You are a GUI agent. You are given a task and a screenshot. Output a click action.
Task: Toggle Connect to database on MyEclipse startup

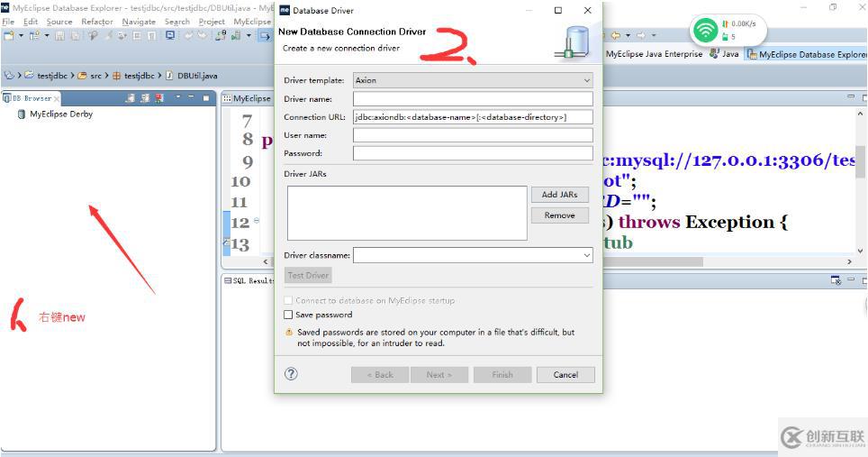point(288,300)
